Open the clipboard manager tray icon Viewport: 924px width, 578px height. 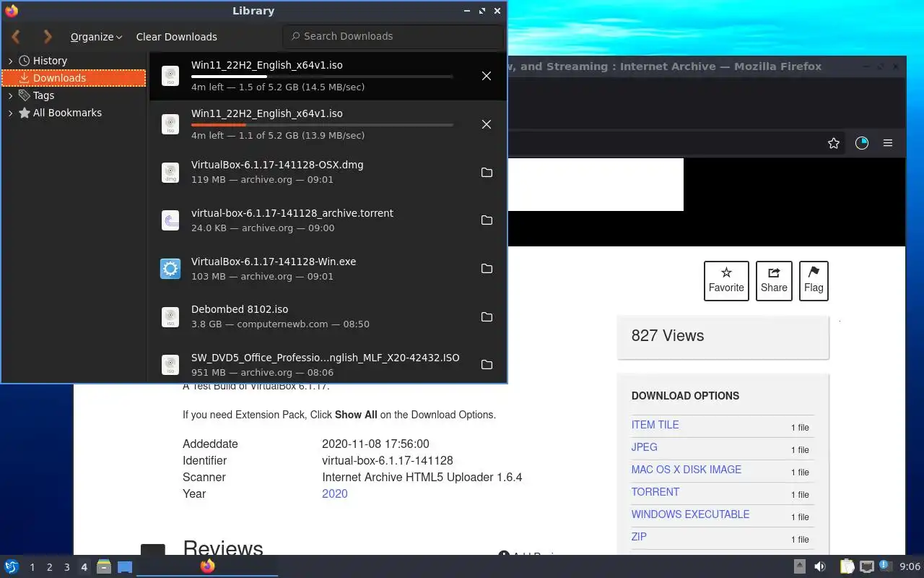click(x=847, y=566)
